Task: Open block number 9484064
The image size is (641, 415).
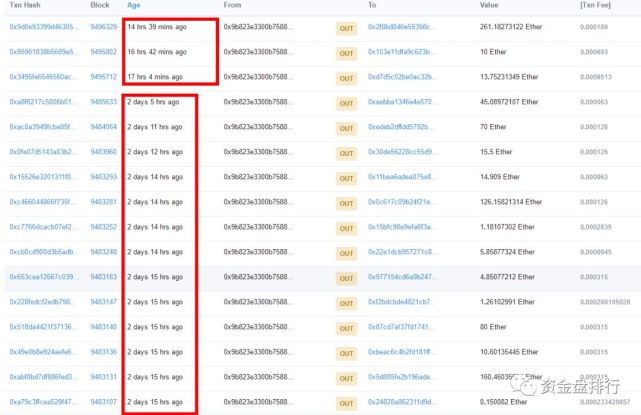Action: click(x=103, y=127)
